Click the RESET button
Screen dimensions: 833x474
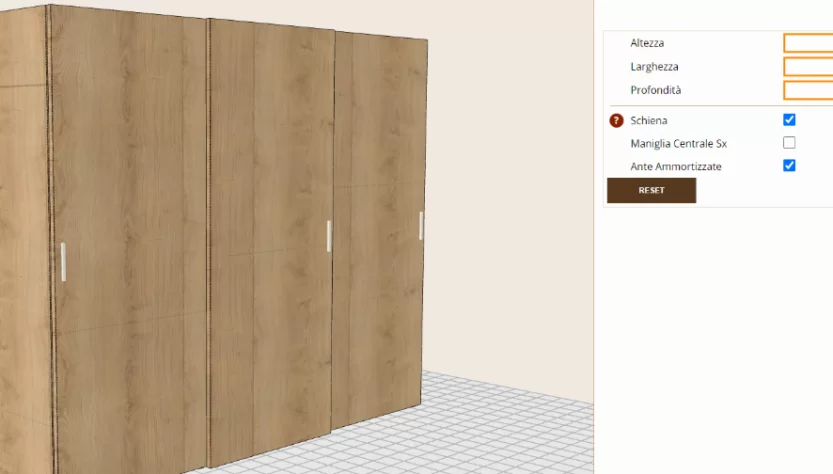[x=651, y=190]
